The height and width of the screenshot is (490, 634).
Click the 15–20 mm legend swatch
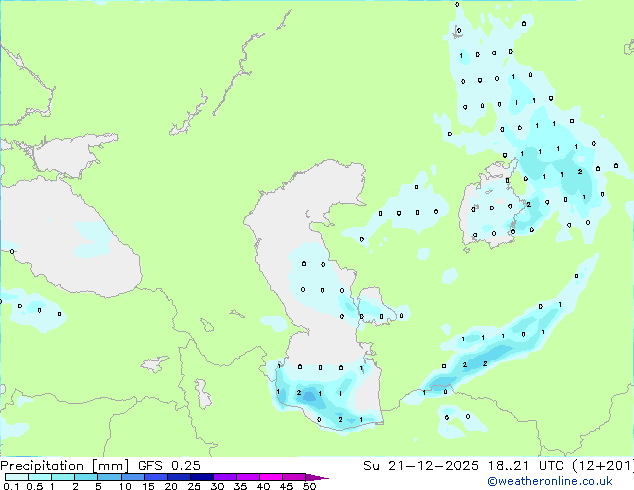tap(156, 477)
